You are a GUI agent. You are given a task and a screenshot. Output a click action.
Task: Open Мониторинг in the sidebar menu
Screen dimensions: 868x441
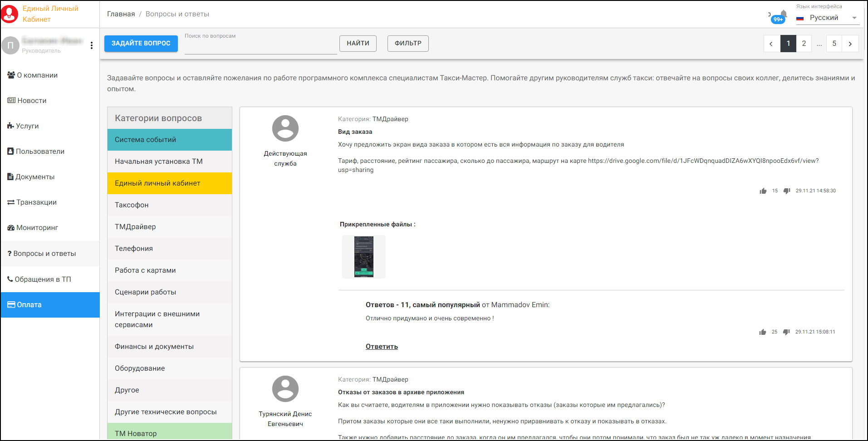[37, 228]
